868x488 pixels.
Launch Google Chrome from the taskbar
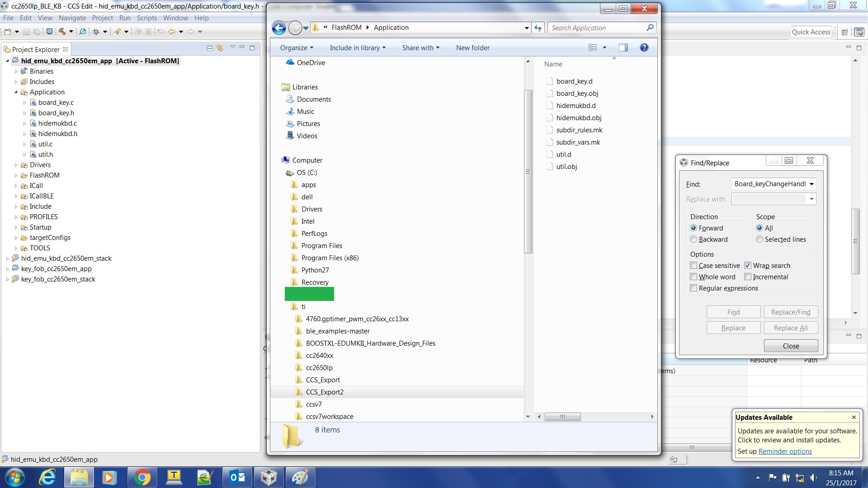[x=142, y=477]
